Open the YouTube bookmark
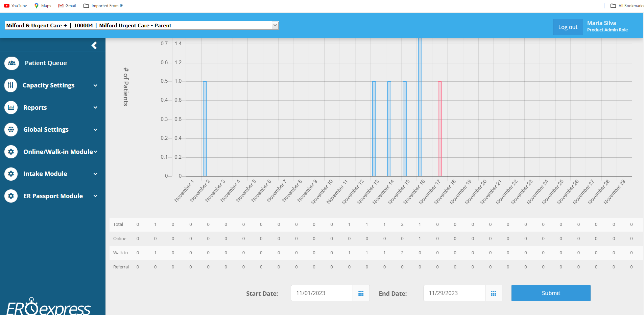This screenshot has height=315, width=644. click(16, 6)
